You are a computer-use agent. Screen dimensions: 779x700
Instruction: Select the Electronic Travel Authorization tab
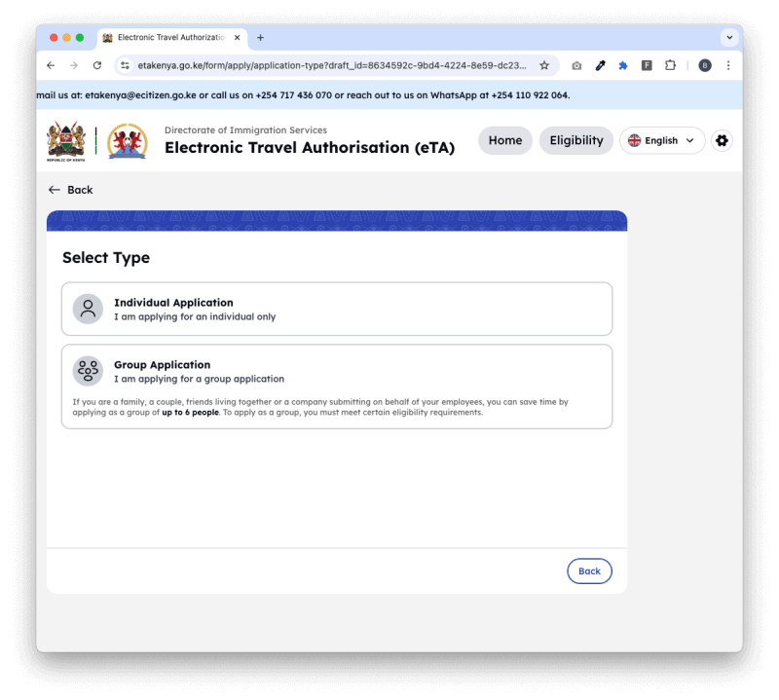coord(172,38)
